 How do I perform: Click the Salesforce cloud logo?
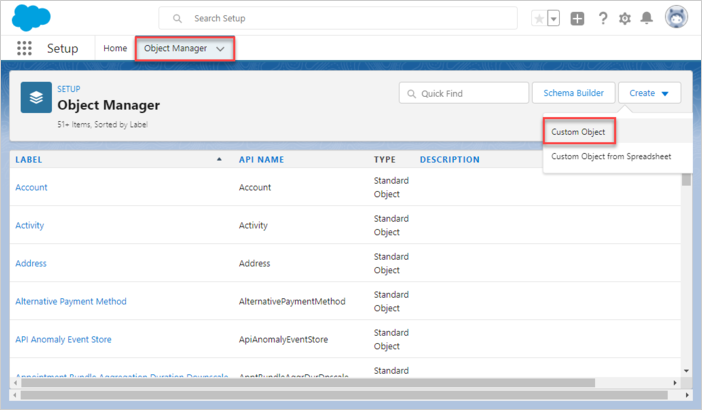tap(30, 18)
